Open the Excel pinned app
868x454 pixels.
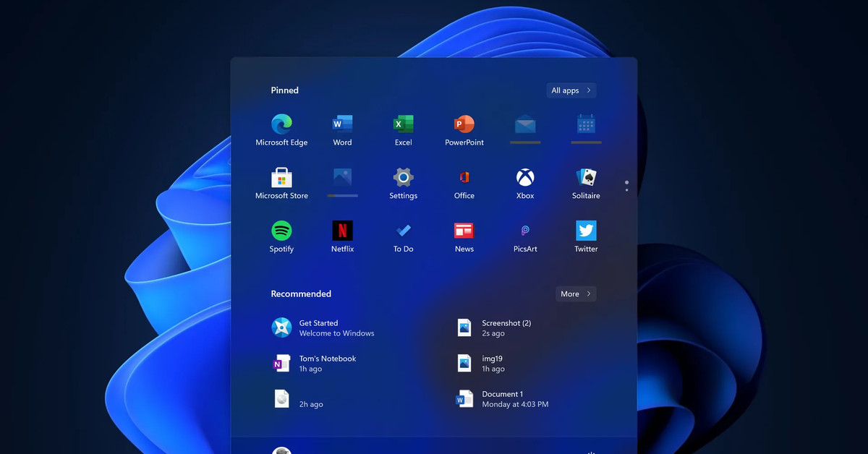(403, 131)
